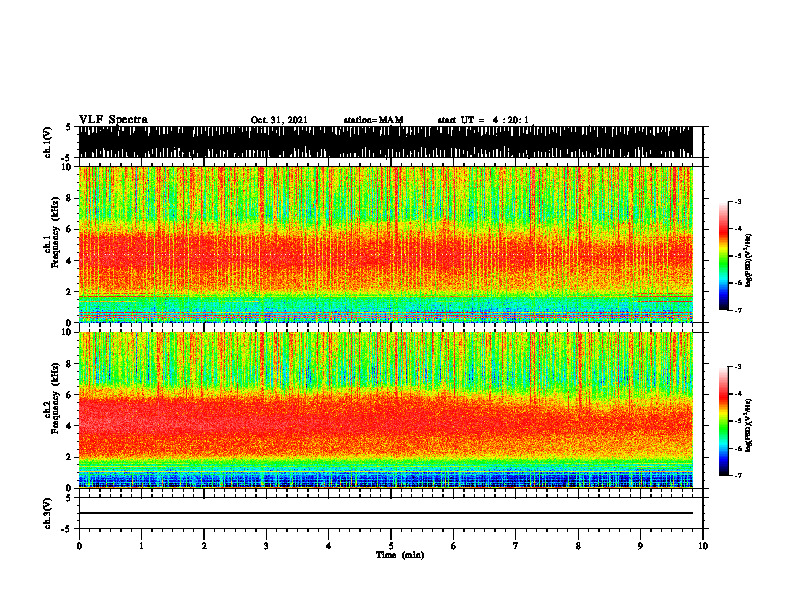Screen dimensions: 792x612
Task: Click the "-3" label on the upper colorbar
Action: tap(738, 202)
